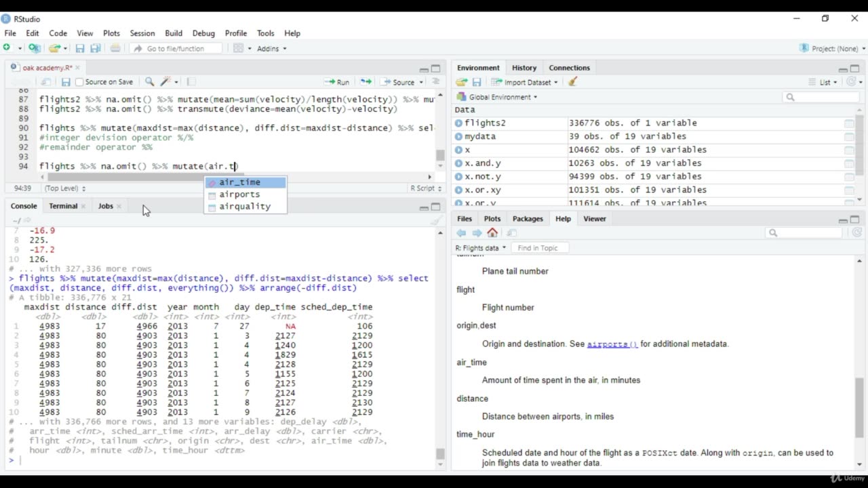Open the Source button dropdown arrow
868x488 pixels.
coord(420,82)
